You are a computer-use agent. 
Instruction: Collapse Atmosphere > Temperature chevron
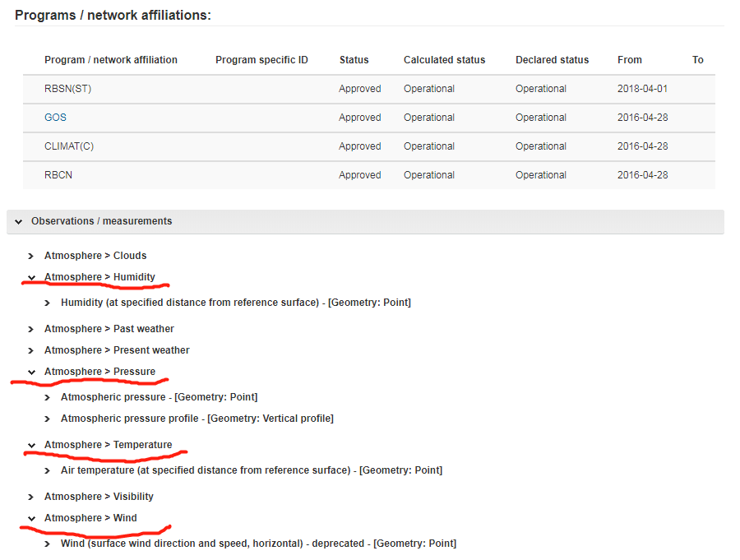pos(31,445)
